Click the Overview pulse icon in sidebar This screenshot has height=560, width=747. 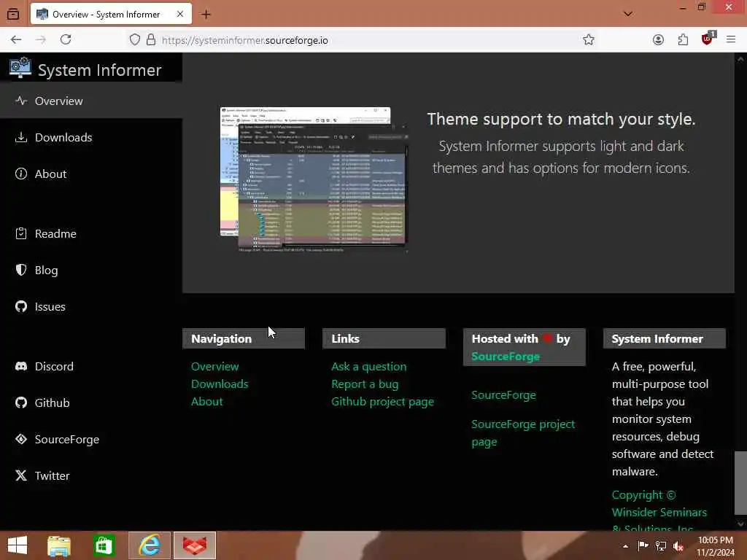click(x=21, y=101)
